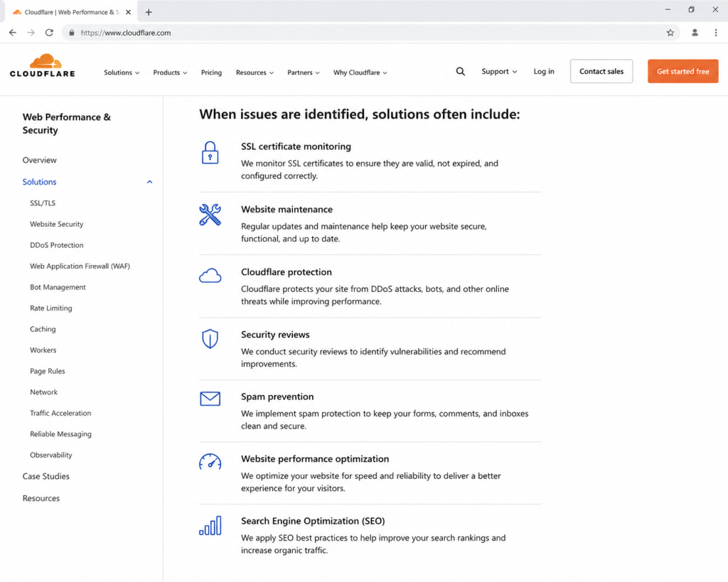Viewport: 728px width, 582px height.
Task: Click Search Engine Optimization (SEO) heading
Action: coord(313,521)
